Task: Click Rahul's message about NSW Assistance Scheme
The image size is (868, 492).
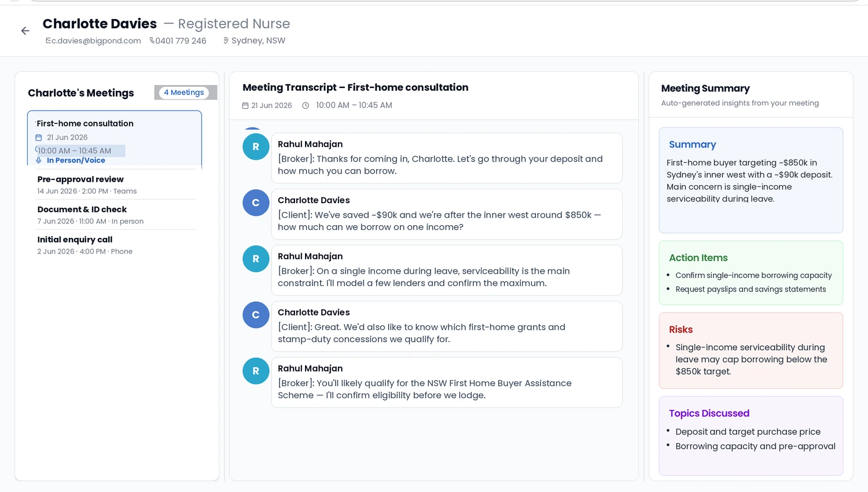Action: (447, 383)
